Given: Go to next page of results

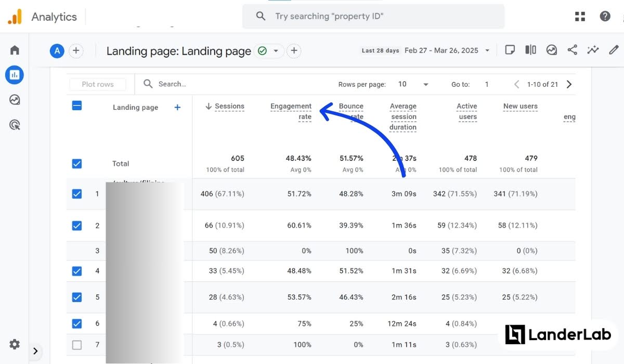Looking at the screenshot, I should point(569,84).
